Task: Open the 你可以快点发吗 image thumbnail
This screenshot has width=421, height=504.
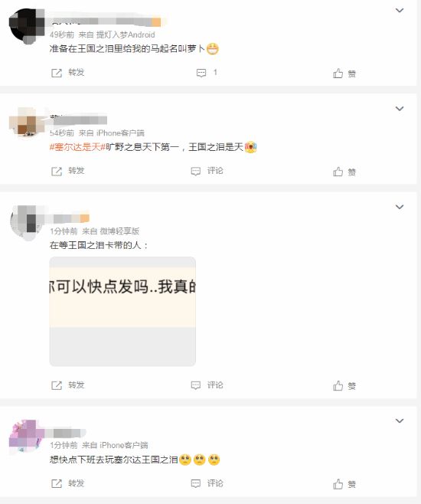Action: click(122, 311)
